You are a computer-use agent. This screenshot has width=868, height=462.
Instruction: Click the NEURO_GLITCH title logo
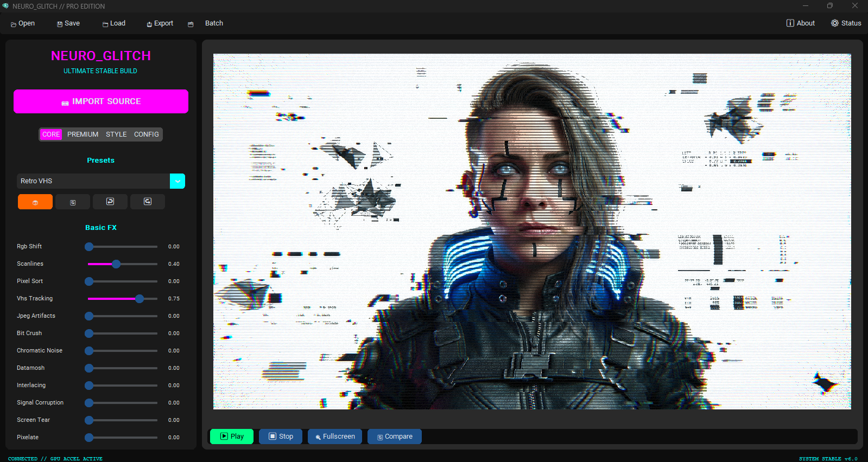pyautogui.click(x=101, y=56)
